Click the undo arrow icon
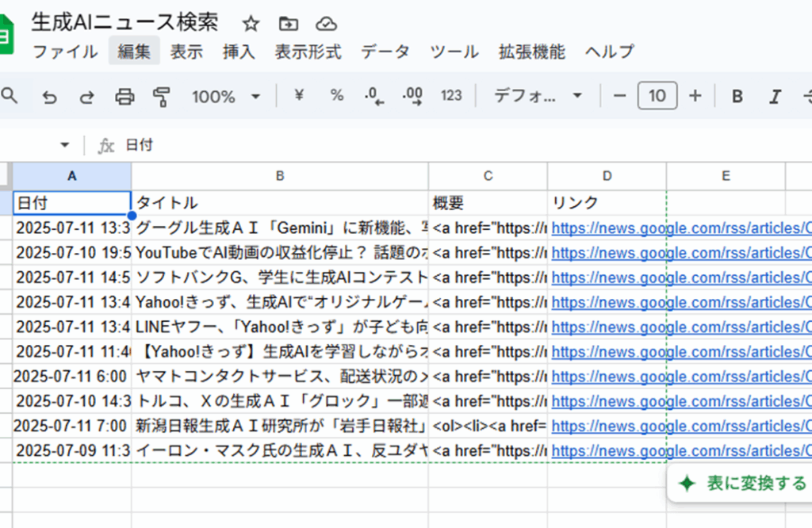 49,97
